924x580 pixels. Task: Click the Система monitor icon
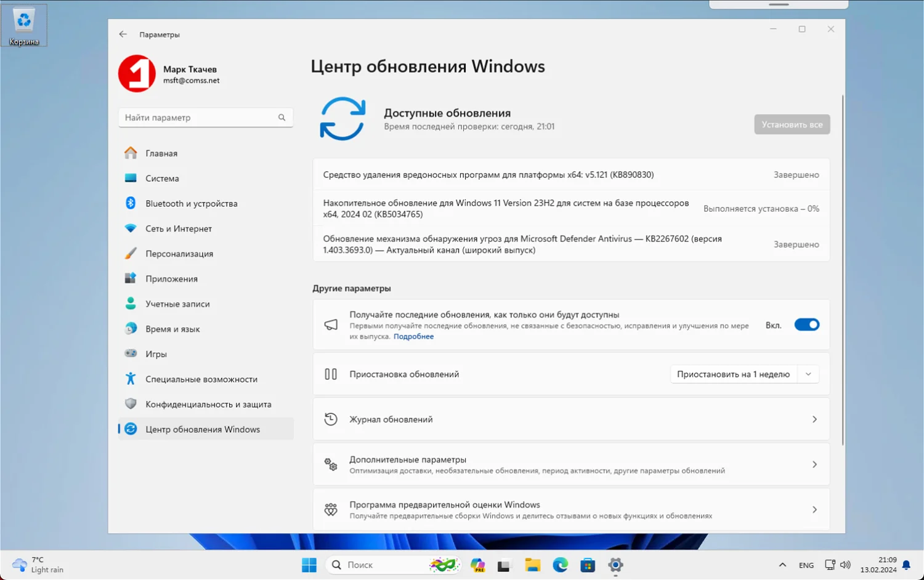point(131,178)
